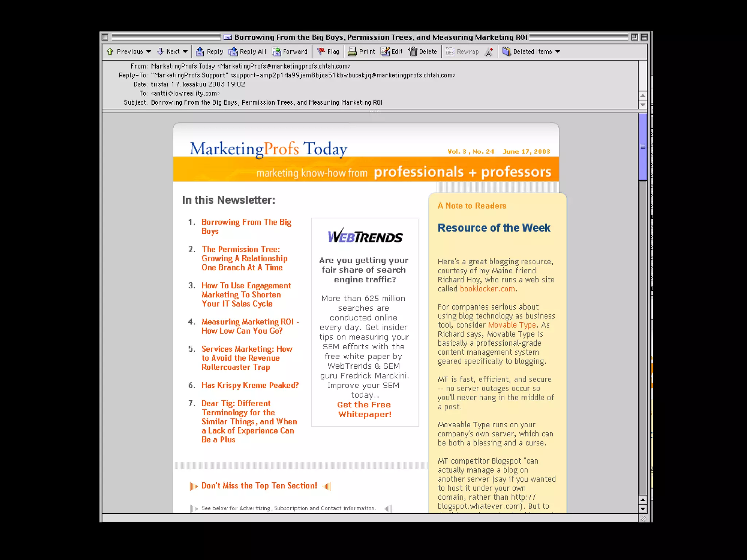Click the window close box
Screen dimensions: 747x560
pyautogui.click(x=105, y=37)
